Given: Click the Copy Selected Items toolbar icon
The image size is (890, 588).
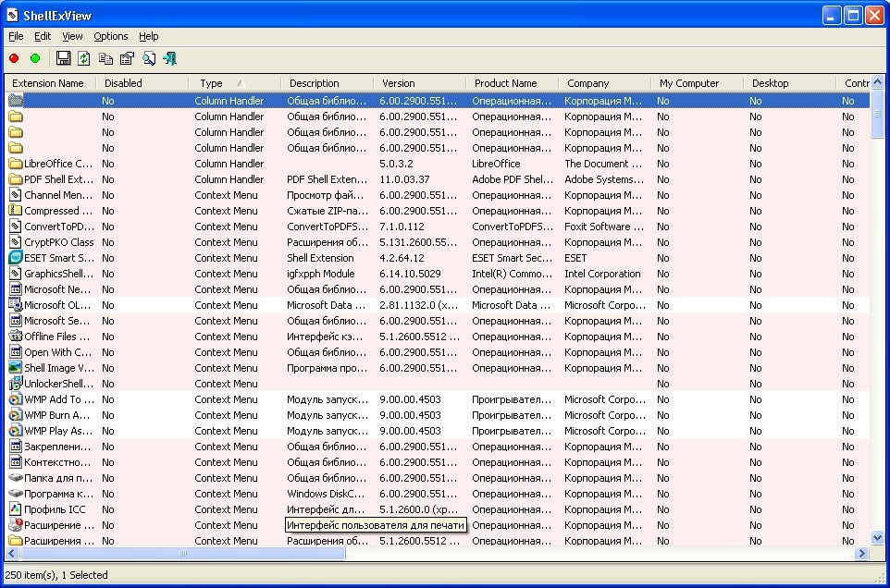Looking at the screenshot, I should click(x=105, y=58).
